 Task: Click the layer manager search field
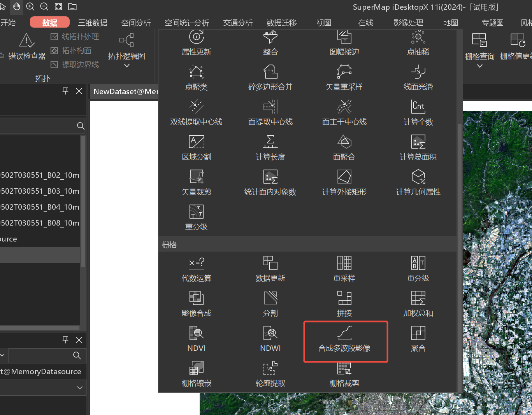(47, 355)
